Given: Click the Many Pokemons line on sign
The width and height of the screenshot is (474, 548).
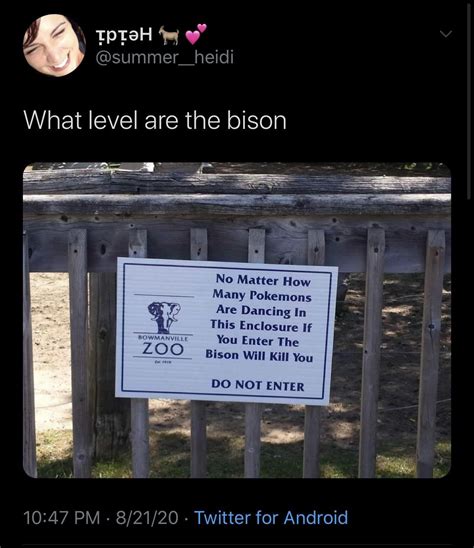Looking at the screenshot, I should [262, 295].
